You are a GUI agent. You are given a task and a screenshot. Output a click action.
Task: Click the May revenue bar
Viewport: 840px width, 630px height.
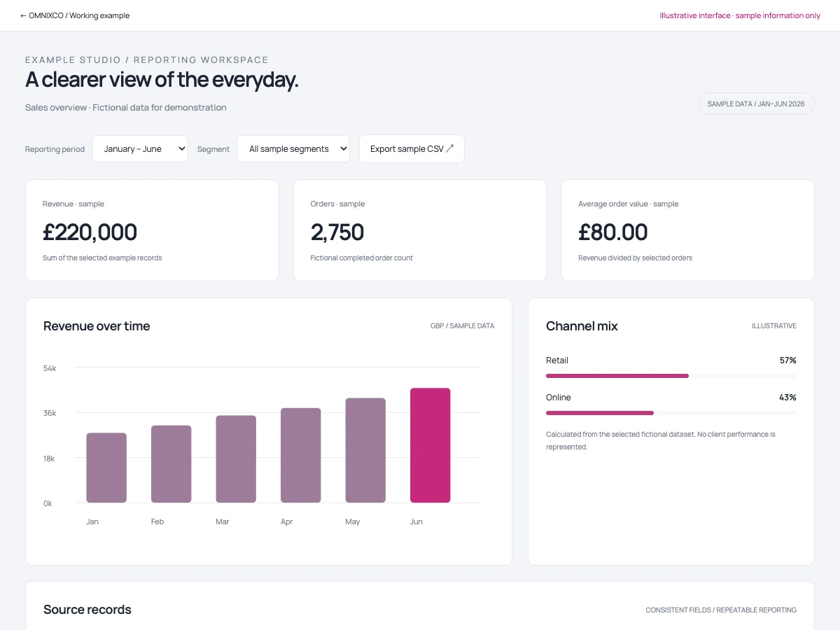coord(365,450)
